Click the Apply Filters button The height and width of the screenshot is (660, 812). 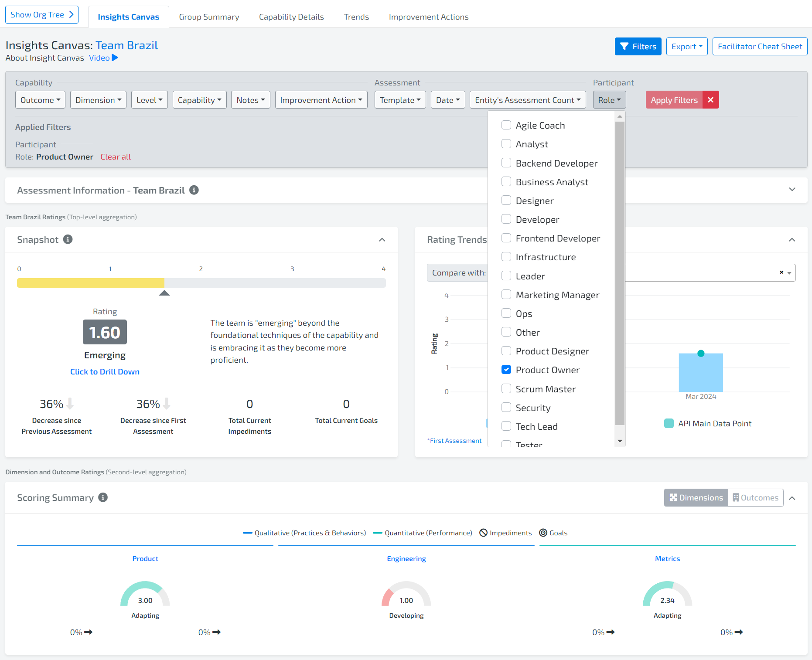pos(674,100)
